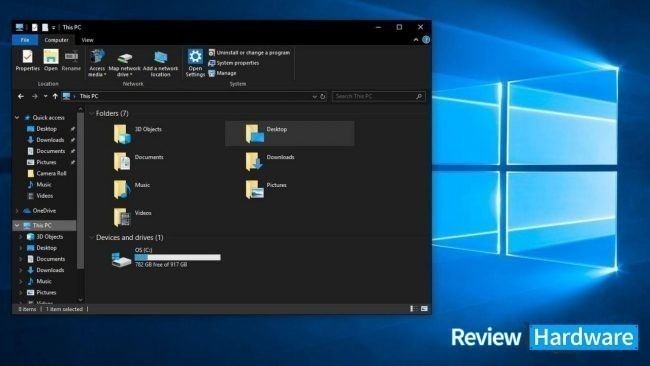The width and height of the screenshot is (650, 366).
Task: Open the address bar history dropdown
Action: pos(314,97)
